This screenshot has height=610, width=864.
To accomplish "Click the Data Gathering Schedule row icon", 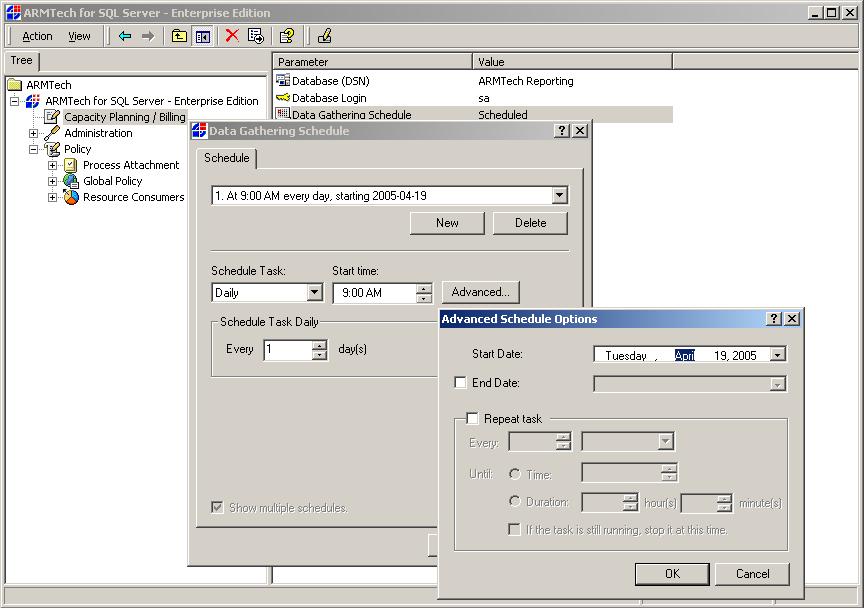I will (283, 114).
